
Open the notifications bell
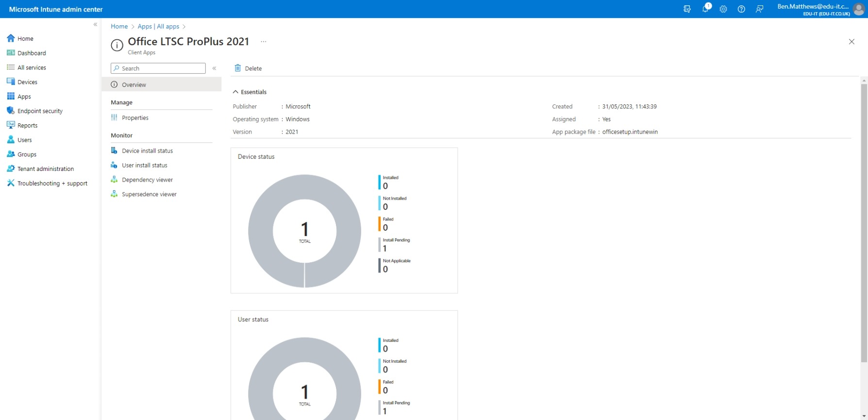pyautogui.click(x=705, y=9)
